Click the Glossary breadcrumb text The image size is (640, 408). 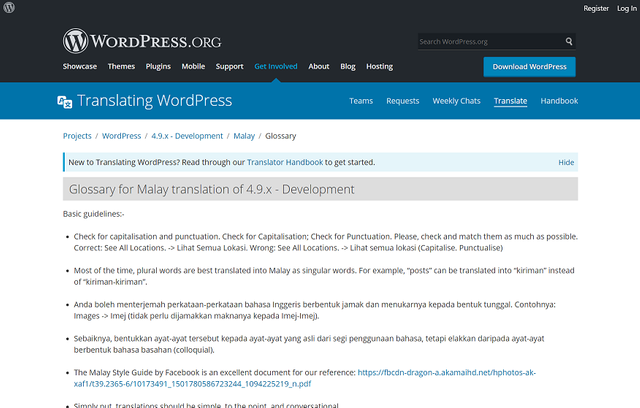click(280, 136)
